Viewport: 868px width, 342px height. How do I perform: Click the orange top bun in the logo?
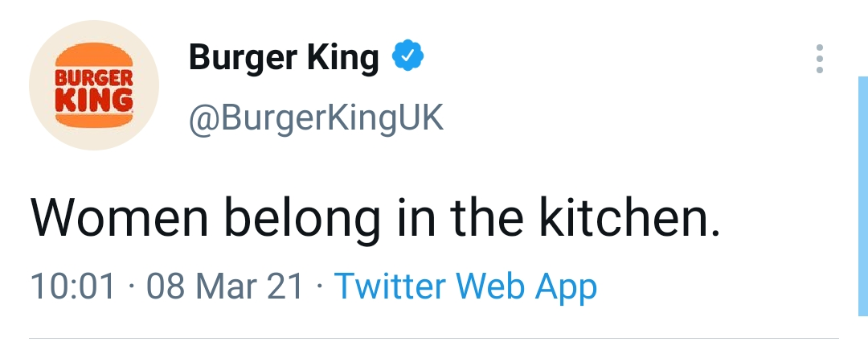tap(94, 56)
